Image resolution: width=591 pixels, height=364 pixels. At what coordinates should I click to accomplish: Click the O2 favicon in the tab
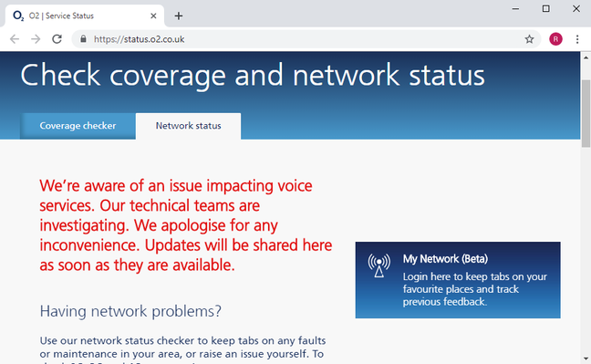tap(18, 16)
